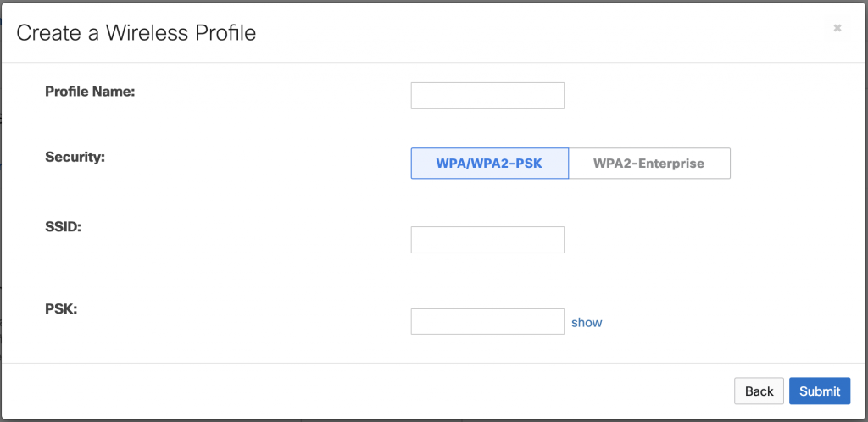The width and height of the screenshot is (868, 422).
Task: Choose Enterprise authentication mode tab
Action: point(648,164)
